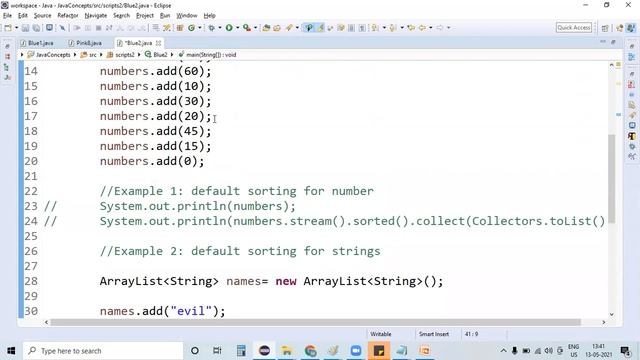Image resolution: width=640 pixels, height=360 pixels.
Task: Open the Next Annotation dropdown arrow
Action: pyautogui.click(x=384, y=28)
